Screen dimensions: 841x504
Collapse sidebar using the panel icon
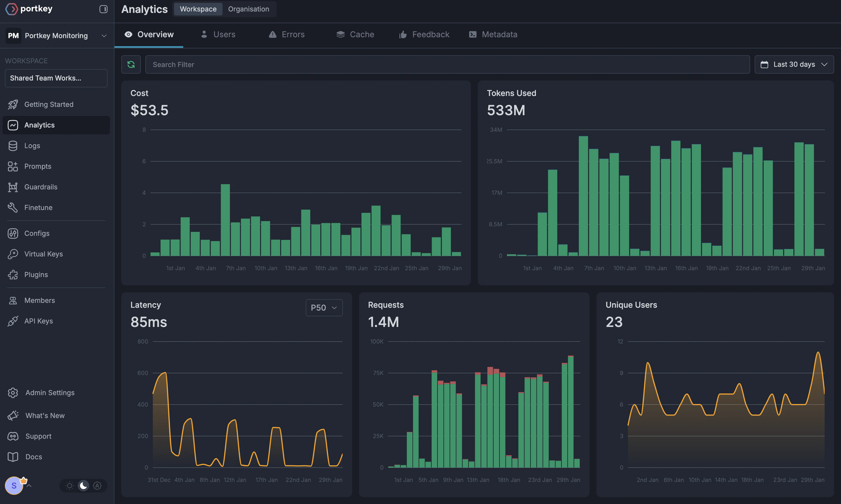click(x=103, y=9)
